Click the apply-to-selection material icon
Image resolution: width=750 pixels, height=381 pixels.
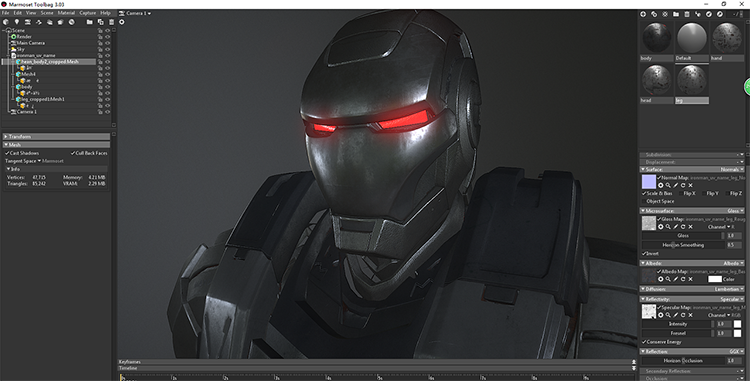point(698,14)
